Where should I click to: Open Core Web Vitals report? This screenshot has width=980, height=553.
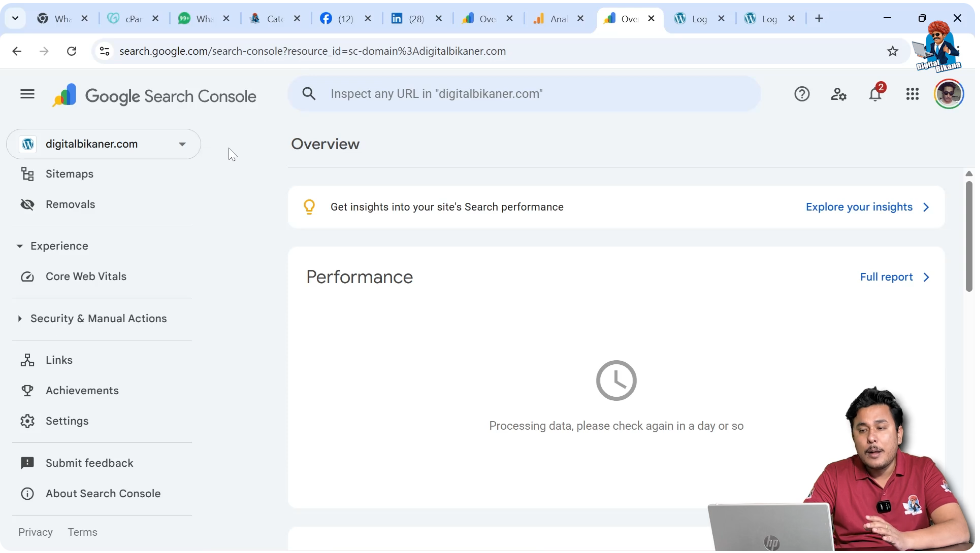(86, 276)
